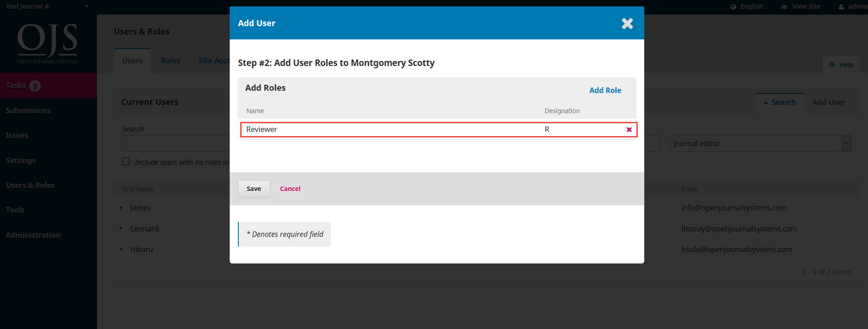Select the Reviewer role row name
This screenshot has width=868, height=329.
click(x=262, y=130)
